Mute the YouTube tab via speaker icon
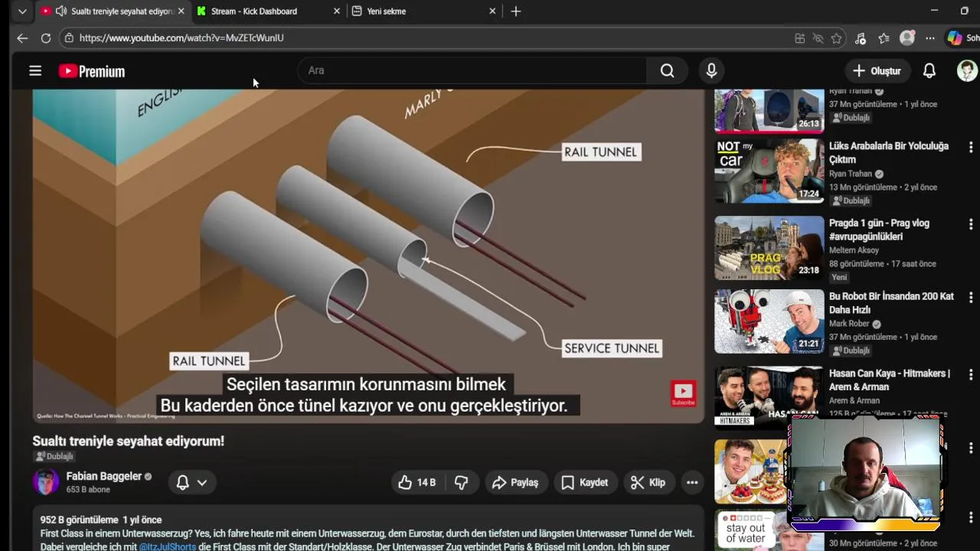 coord(61,11)
